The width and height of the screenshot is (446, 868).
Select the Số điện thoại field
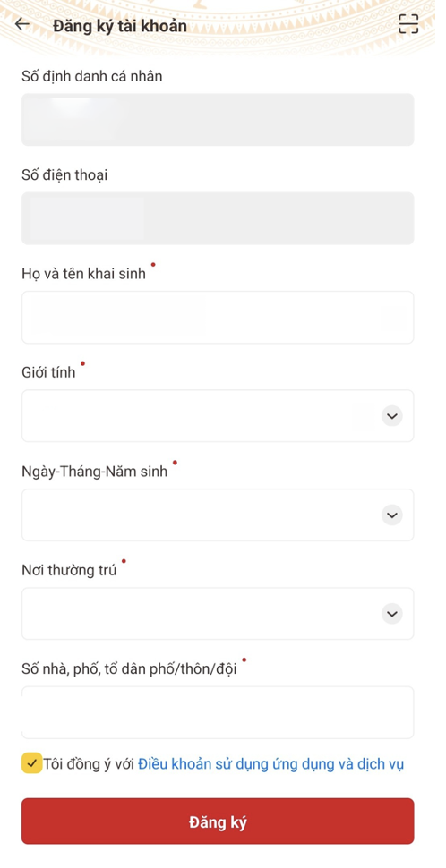point(218,218)
